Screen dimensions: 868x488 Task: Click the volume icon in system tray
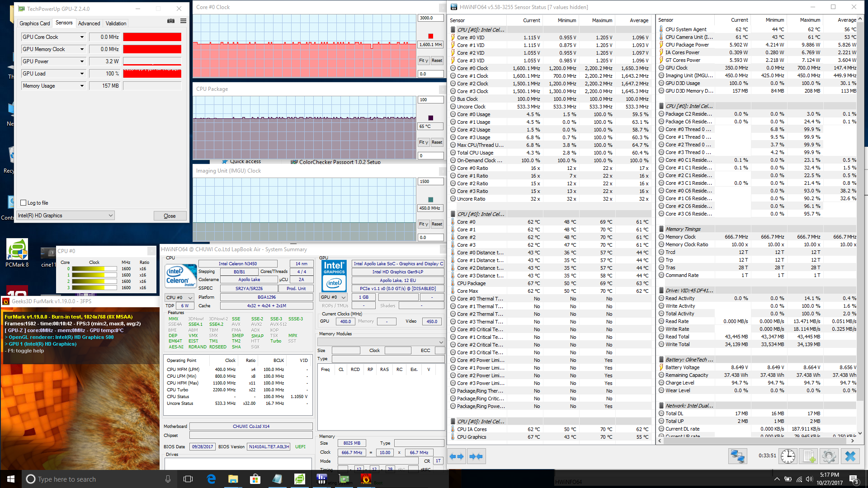pyautogui.click(x=809, y=479)
